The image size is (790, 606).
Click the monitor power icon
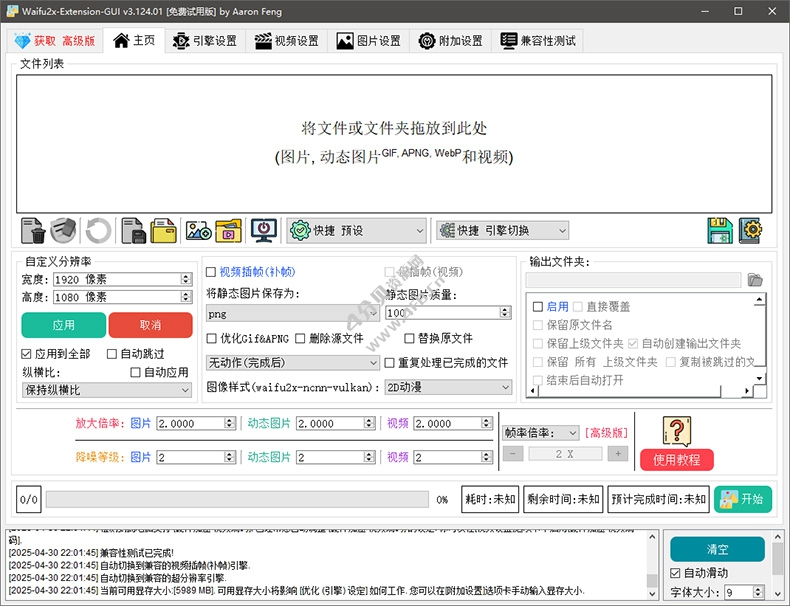pyautogui.click(x=263, y=231)
